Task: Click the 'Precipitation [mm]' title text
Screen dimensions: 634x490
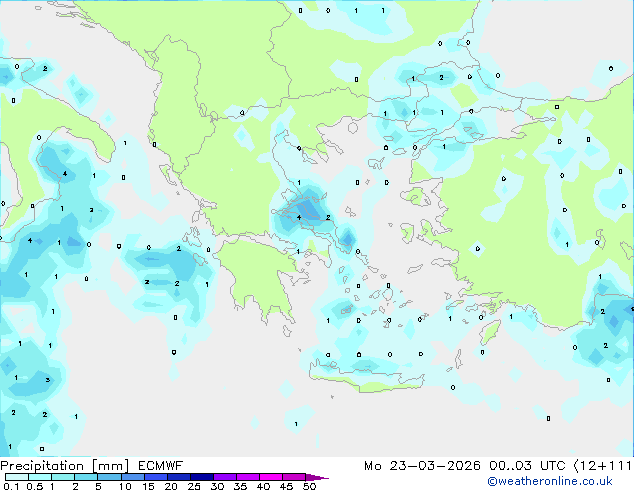Action: (65, 466)
